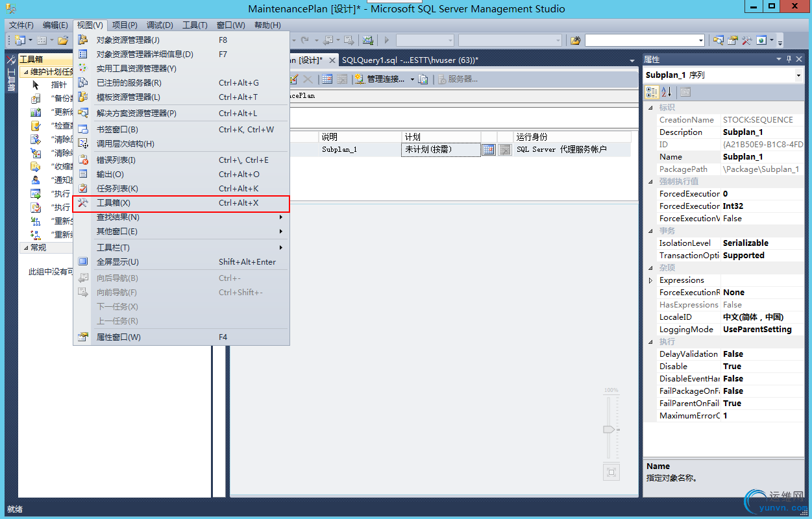Image resolution: width=812 pixels, height=519 pixels.
Task: Click the SQL Server 代理服务帐户 cell
Action: tap(572, 149)
